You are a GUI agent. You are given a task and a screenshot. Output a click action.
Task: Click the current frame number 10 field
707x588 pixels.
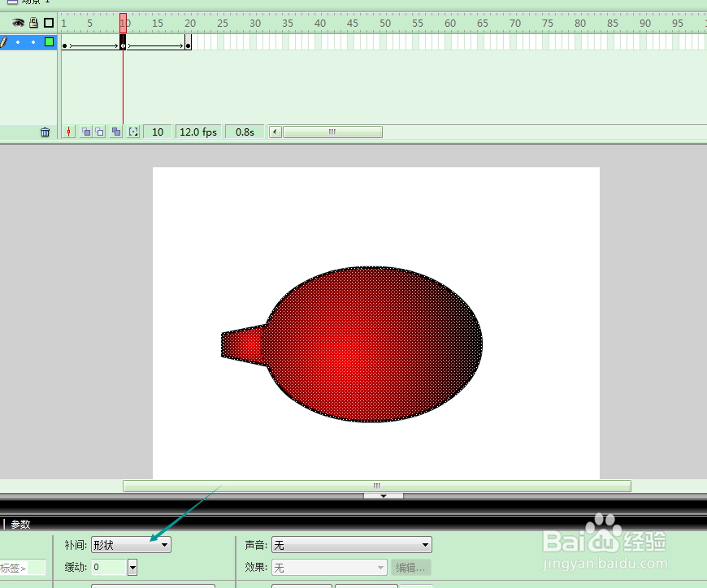click(x=158, y=132)
